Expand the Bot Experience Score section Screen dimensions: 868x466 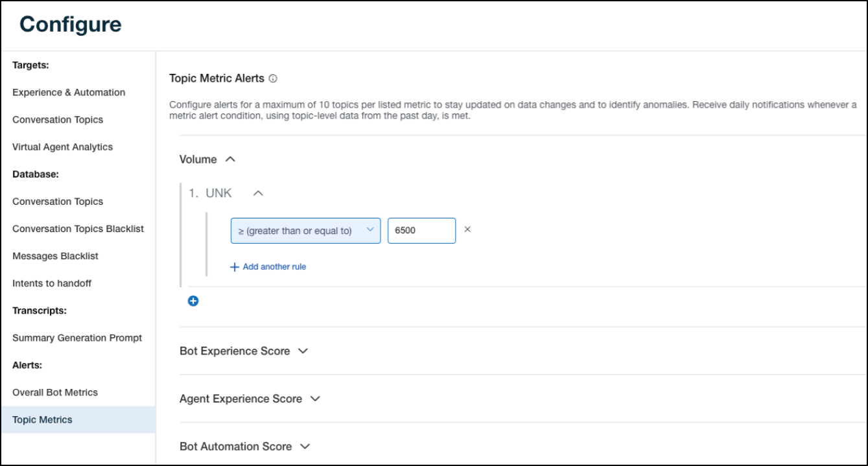pos(303,351)
